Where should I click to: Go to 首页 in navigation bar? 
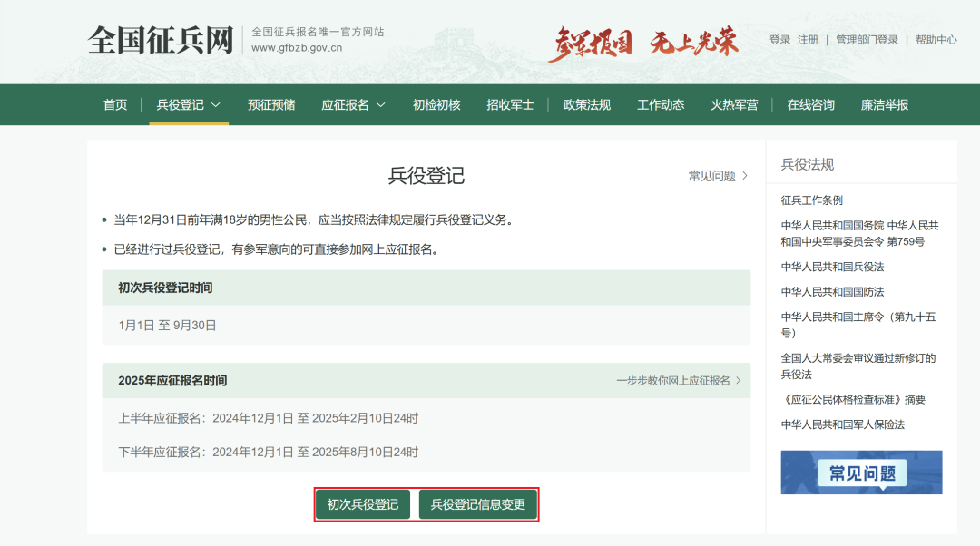pyautogui.click(x=115, y=105)
